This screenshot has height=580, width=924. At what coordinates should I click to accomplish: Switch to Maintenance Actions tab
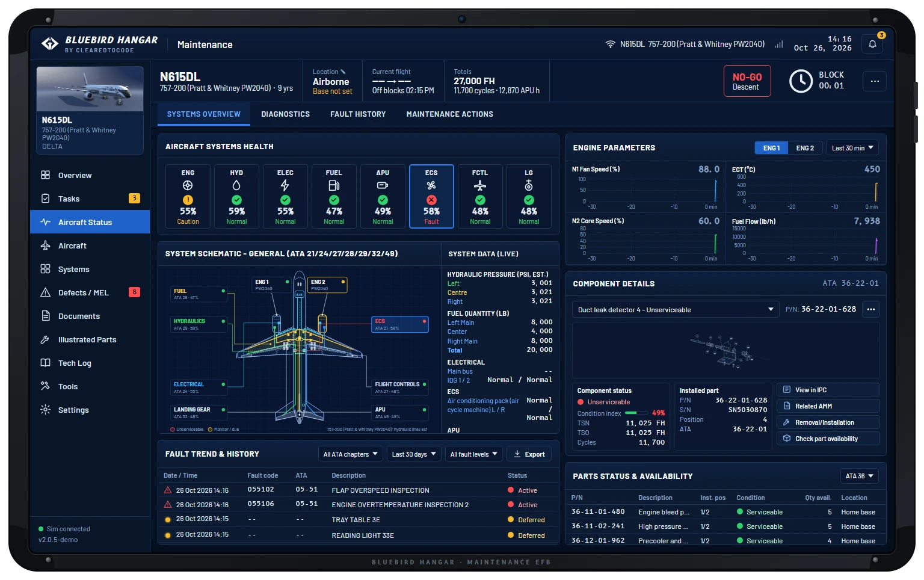pos(450,114)
